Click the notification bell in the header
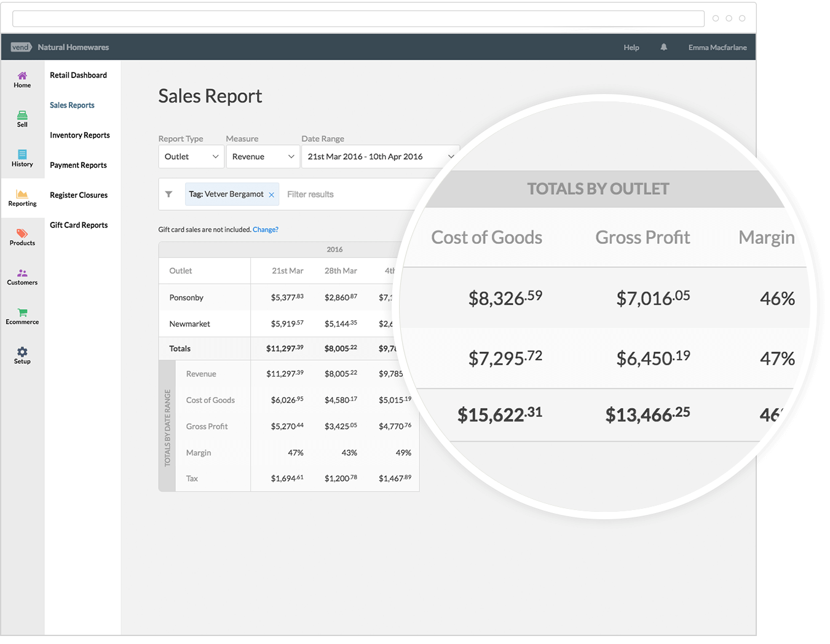 tap(663, 47)
